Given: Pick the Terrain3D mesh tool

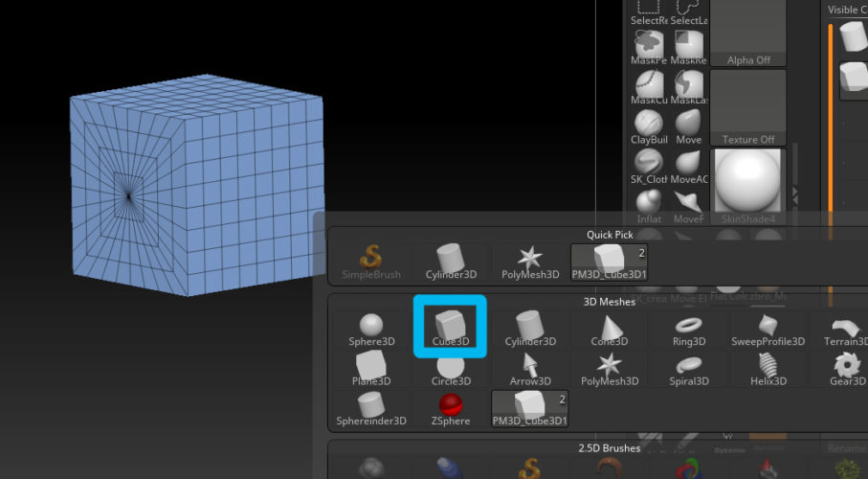Looking at the screenshot, I should [x=844, y=329].
